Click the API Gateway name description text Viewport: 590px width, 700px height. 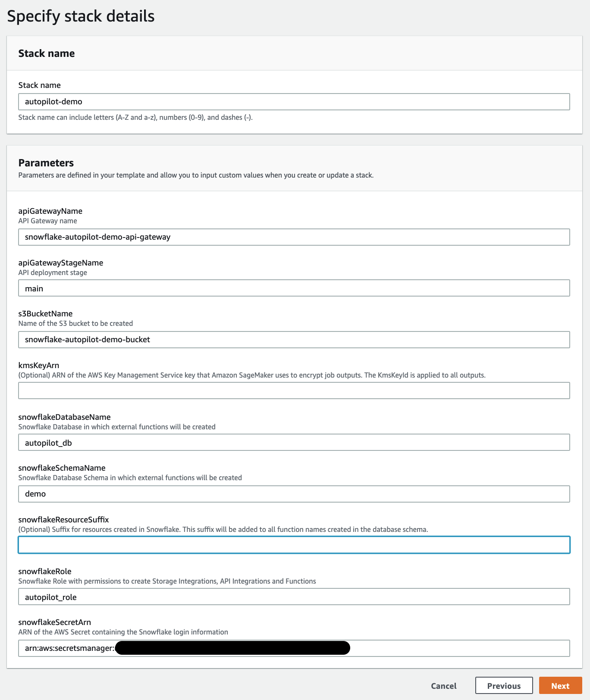point(47,221)
